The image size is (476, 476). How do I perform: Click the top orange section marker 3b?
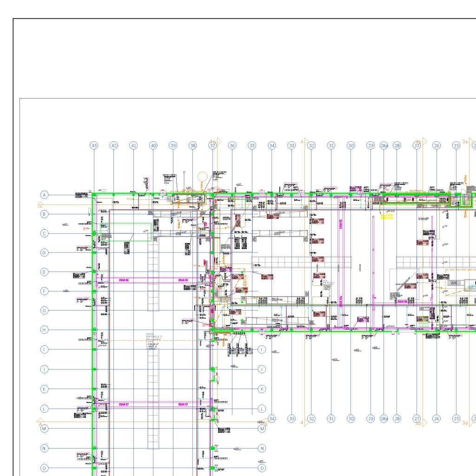click(418, 142)
